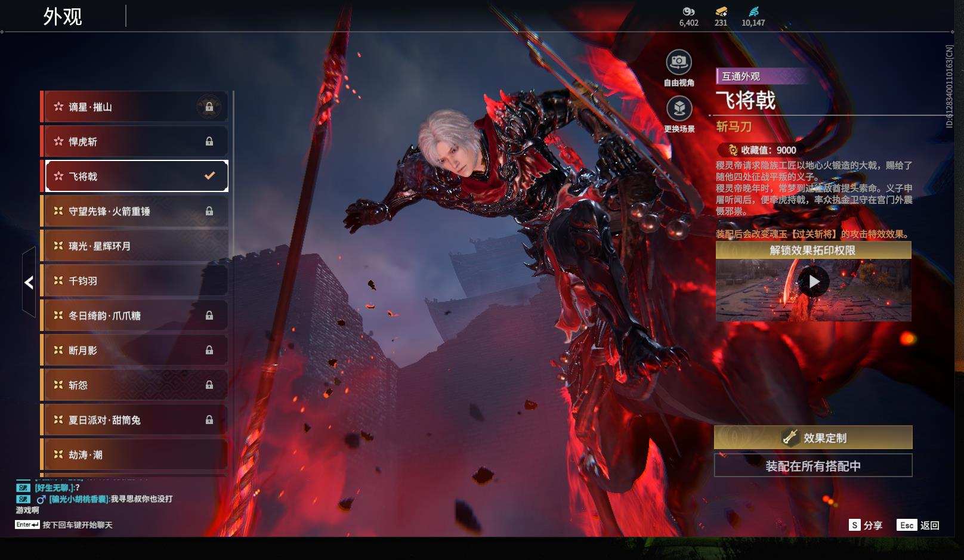
Task: Click the Esc 返回 back button
Action: click(x=918, y=525)
